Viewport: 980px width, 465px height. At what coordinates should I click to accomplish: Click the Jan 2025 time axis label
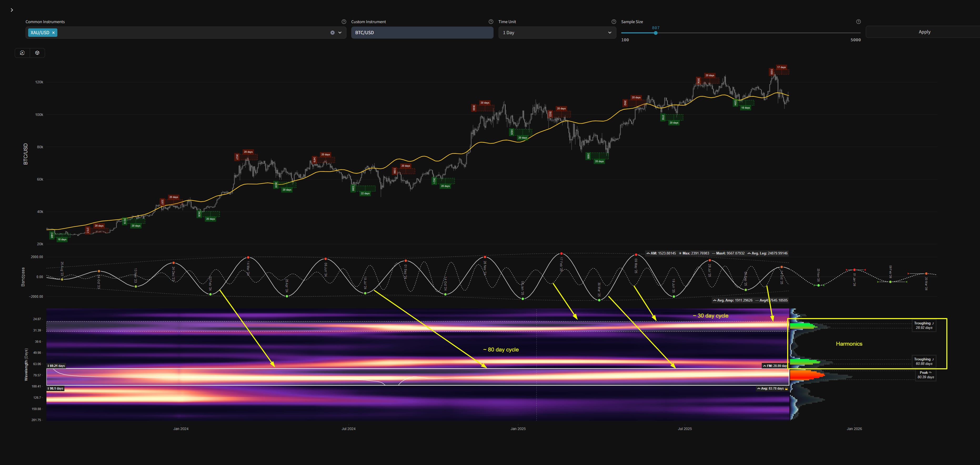pyautogui.click(x=518, y=429)
